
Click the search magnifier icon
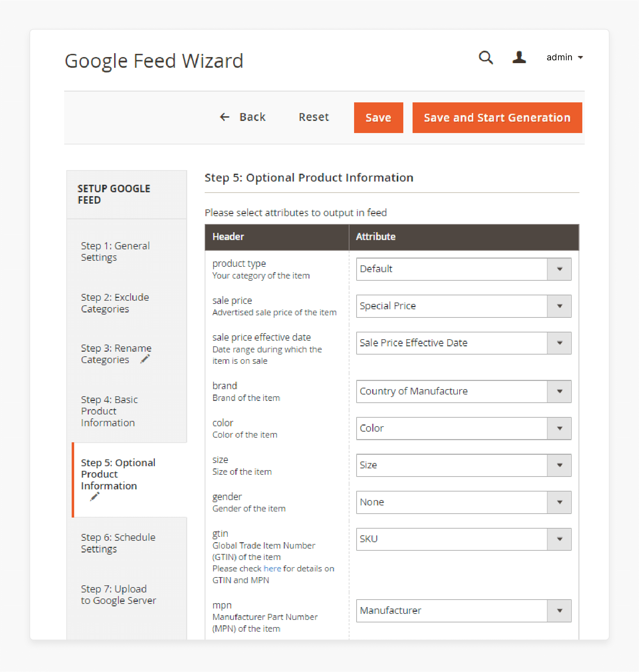tap(486, 57)
